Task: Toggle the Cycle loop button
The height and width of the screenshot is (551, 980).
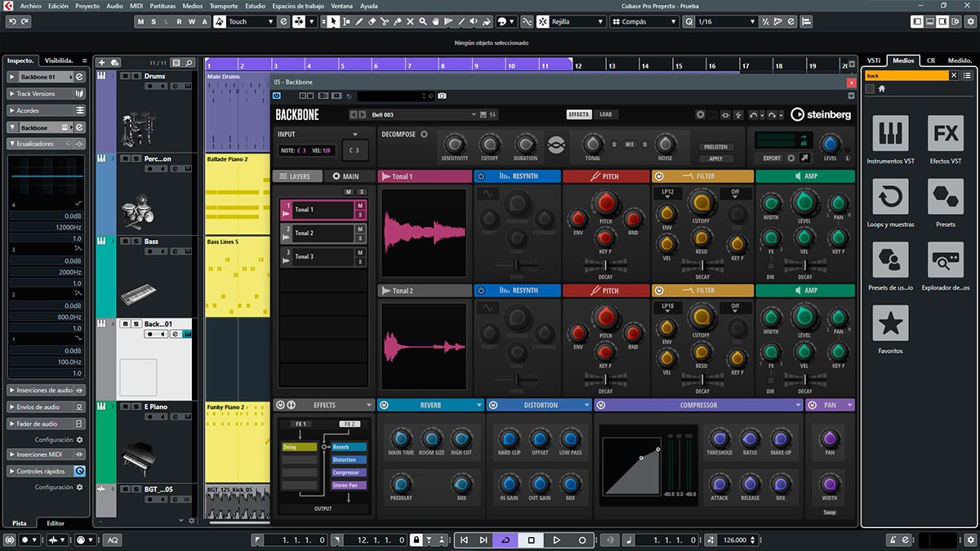Action: pyautogui.click(x=506, y=540)
